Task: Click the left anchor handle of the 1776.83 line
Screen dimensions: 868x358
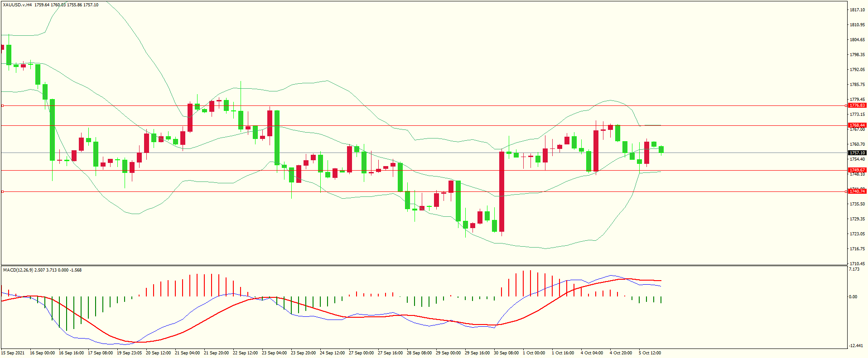Action: (2, 105)
